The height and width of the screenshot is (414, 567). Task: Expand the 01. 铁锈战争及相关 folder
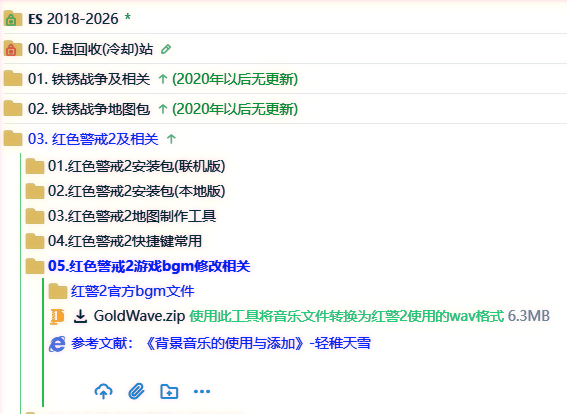(89, 79)
